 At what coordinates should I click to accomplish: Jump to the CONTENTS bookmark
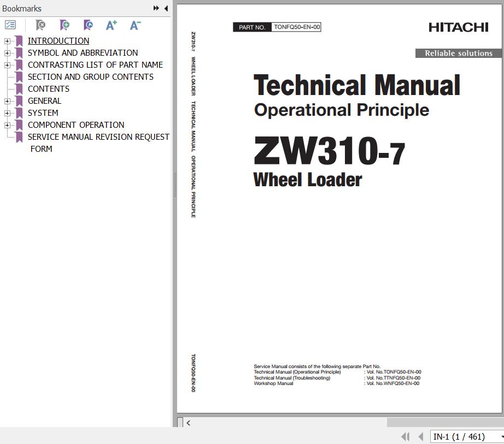[x=49, y=89]
